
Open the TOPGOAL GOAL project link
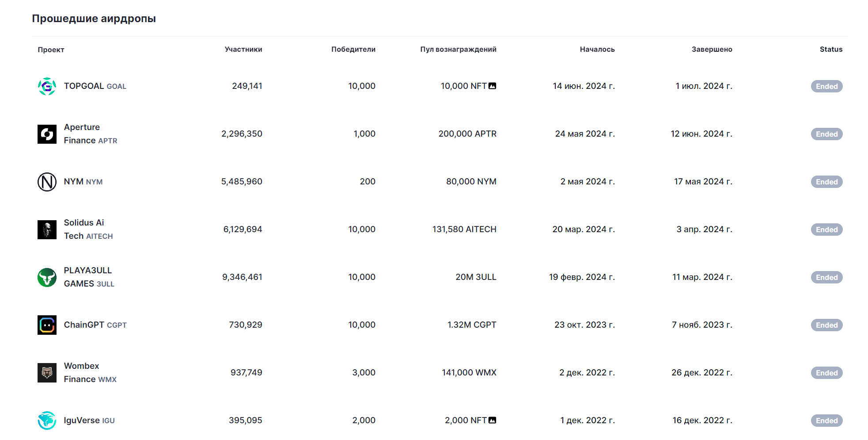95,86
